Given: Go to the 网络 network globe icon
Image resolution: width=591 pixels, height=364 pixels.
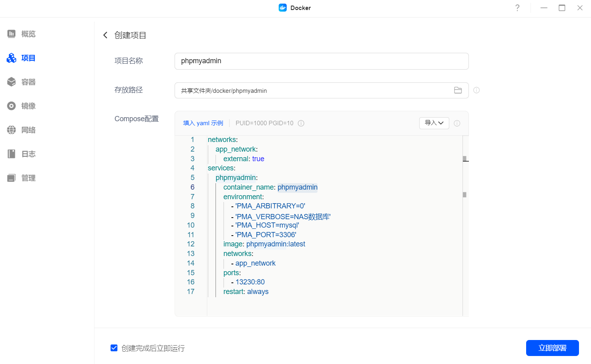Looking at the screenshot, I should point(12,130).
